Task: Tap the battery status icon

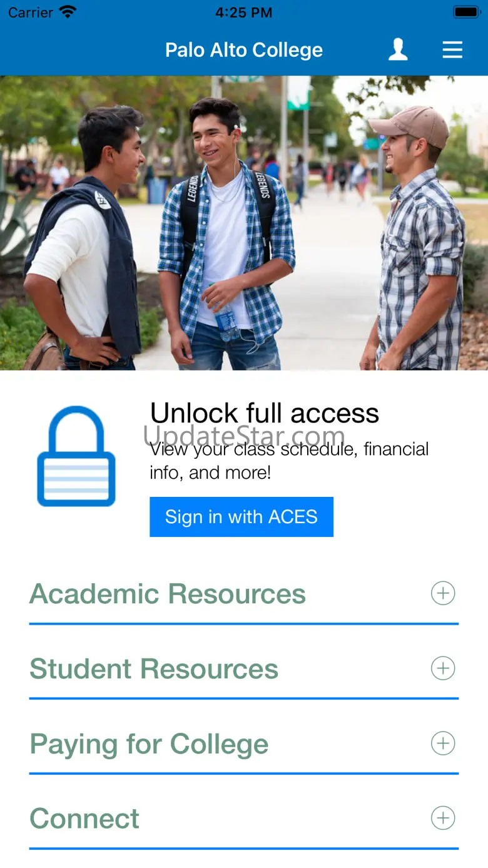Action: coord(467,12)
